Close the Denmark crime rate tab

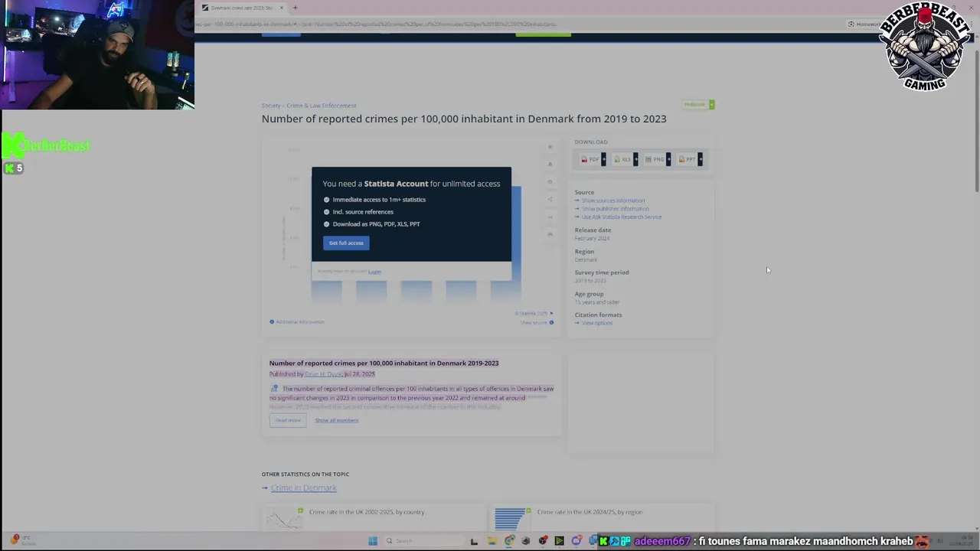tap(282, 8)
